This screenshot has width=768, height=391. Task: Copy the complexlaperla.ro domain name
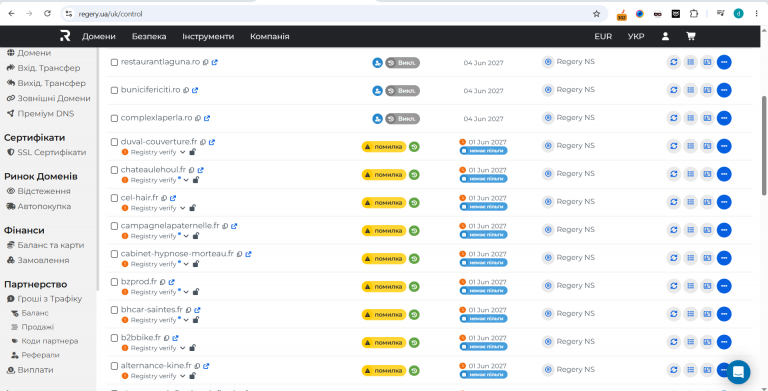(x=198, y=118)
